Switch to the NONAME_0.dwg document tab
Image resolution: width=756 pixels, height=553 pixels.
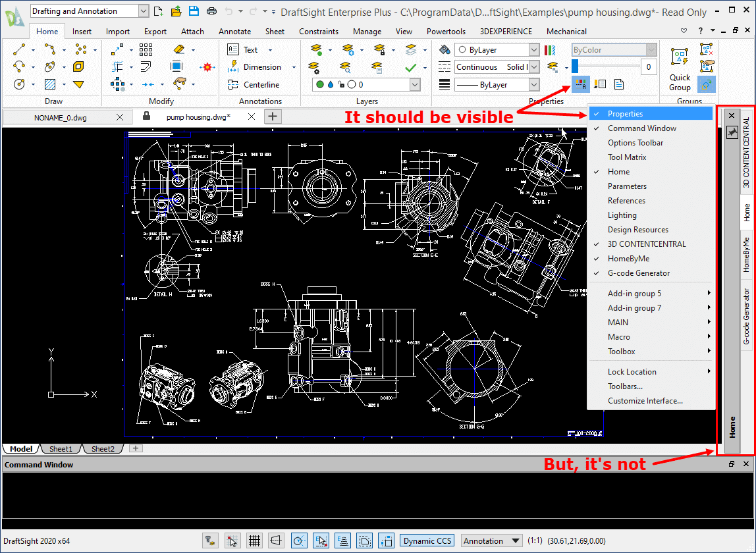61,117
